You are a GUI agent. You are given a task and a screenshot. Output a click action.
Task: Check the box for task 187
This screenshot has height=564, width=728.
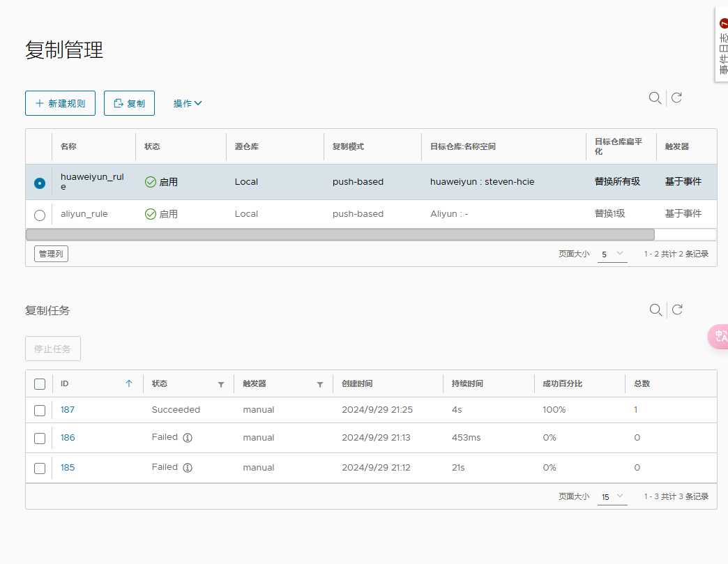pos(40,411)
